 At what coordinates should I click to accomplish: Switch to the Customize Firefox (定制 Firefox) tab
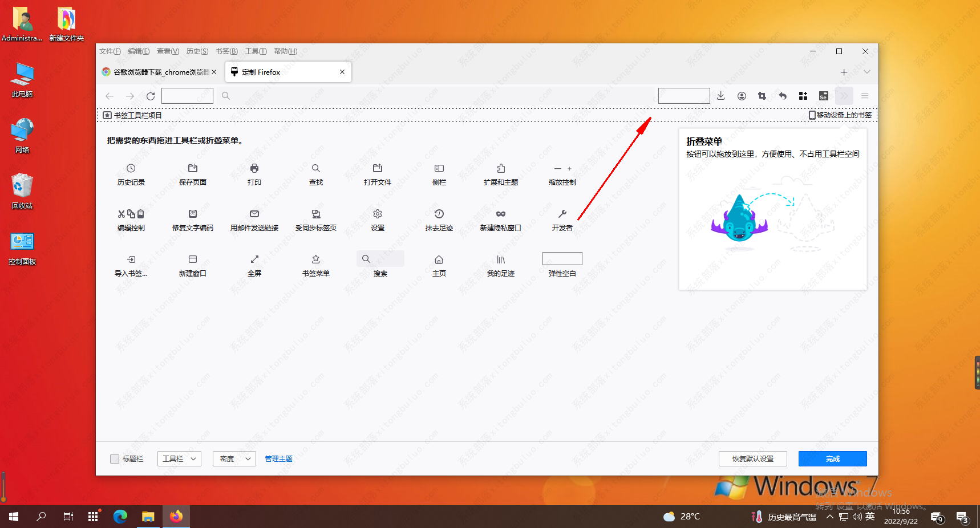click(288, 72)
